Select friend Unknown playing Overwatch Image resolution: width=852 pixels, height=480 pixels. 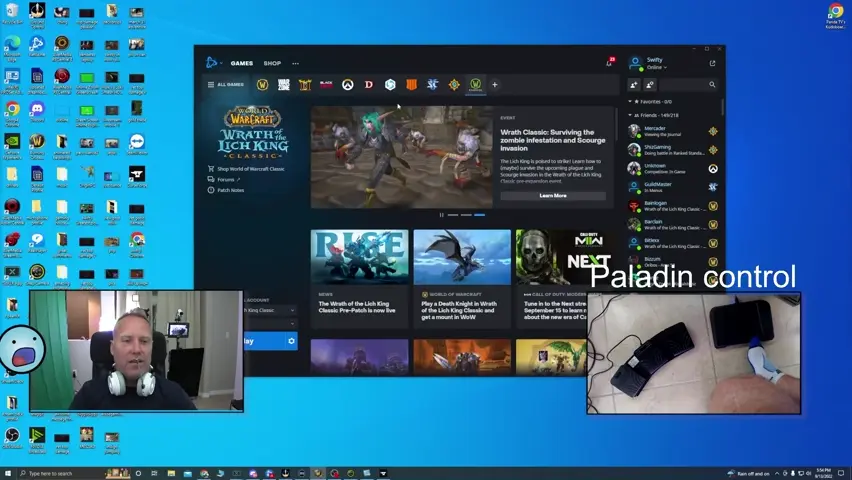673,169
